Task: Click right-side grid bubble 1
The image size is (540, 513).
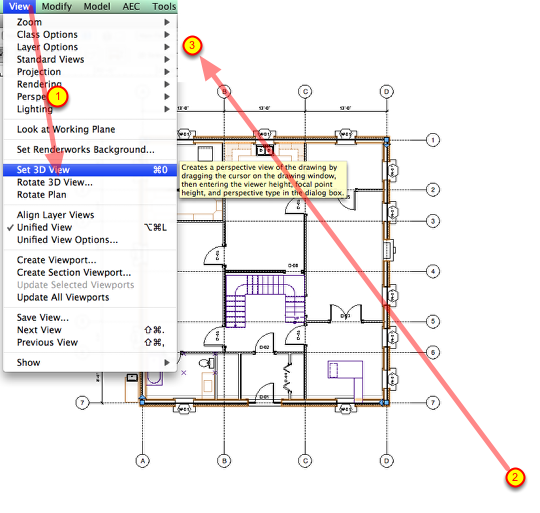Action: click(433, 140)
